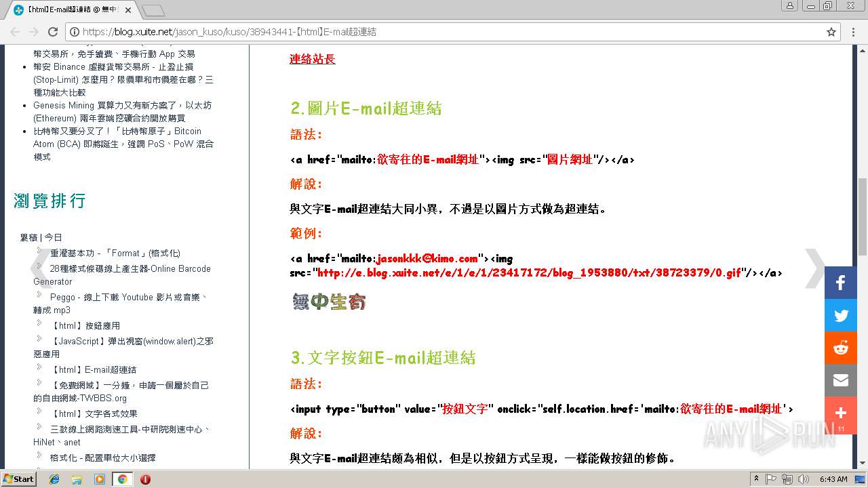Image resolution: width=868 pixels, height=488 pixels.
Task: Open Chrome user profile button
Action: (x=790, y=5)
